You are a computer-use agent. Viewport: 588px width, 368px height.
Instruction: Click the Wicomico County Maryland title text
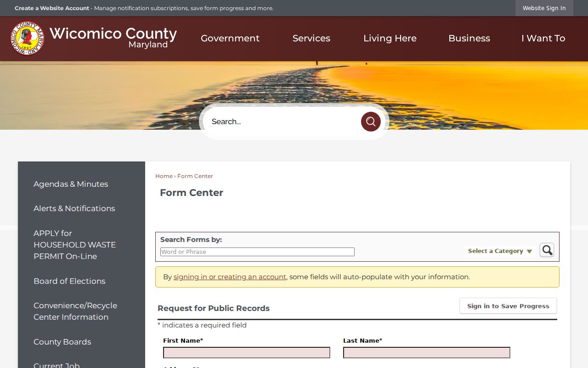[113, 37]
